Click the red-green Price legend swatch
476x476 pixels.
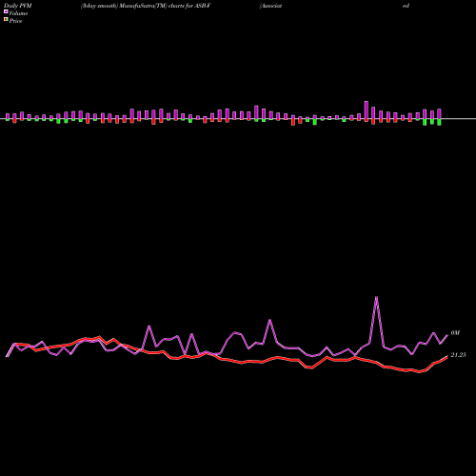coord(6,20)
